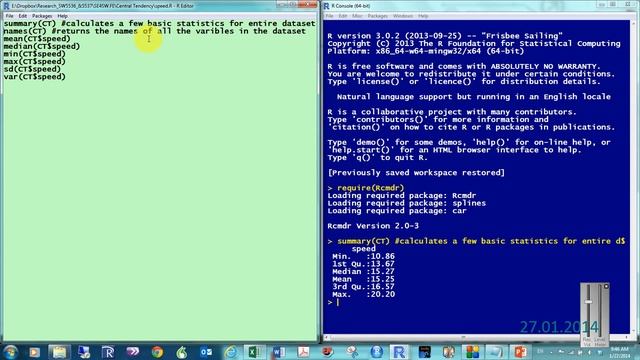
Task: Switch to the active R GUI taskbar button
Action: (x=400, y=352)
